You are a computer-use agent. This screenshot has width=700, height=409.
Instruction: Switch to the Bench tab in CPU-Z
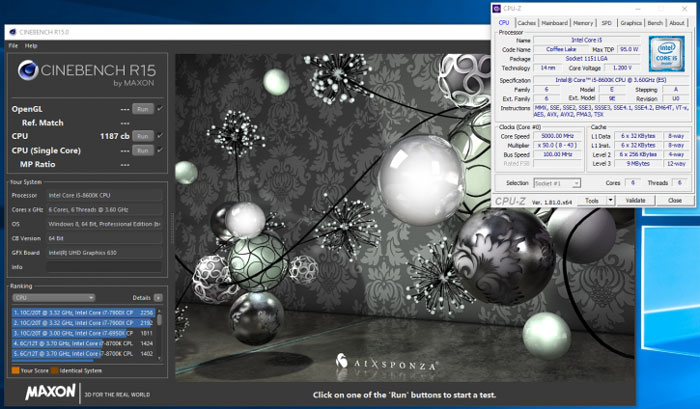[655, 22]
